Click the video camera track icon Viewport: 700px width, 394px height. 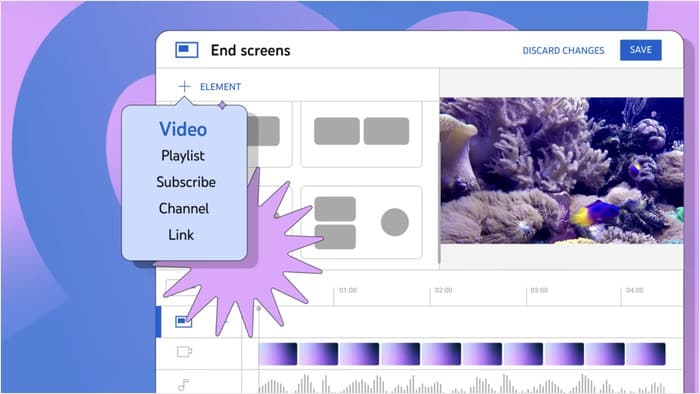point(184,352)
